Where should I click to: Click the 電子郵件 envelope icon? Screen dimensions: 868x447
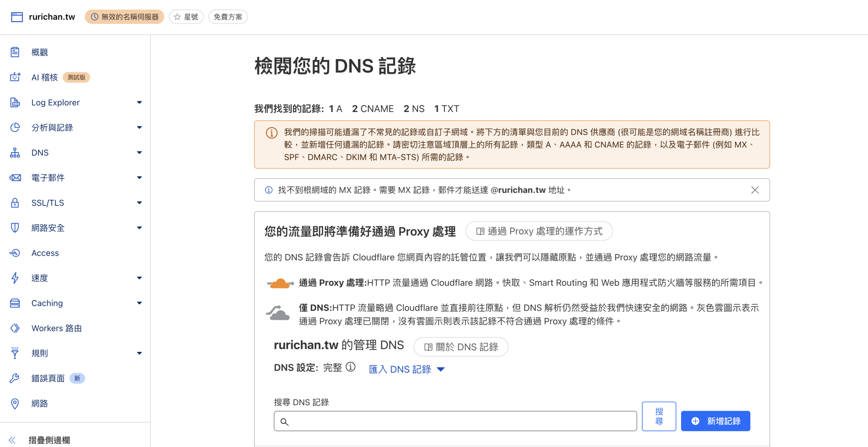(x=15, y=178)
